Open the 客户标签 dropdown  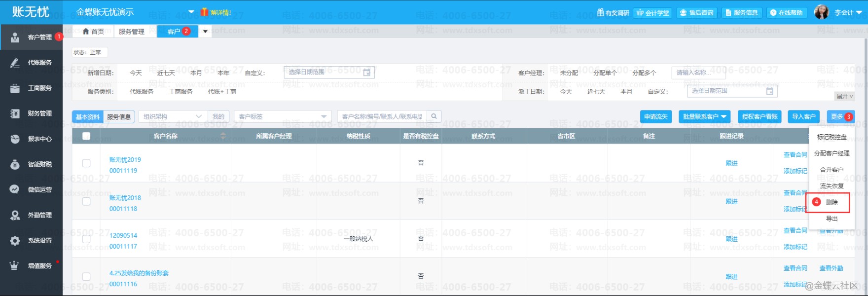(324, 116)
